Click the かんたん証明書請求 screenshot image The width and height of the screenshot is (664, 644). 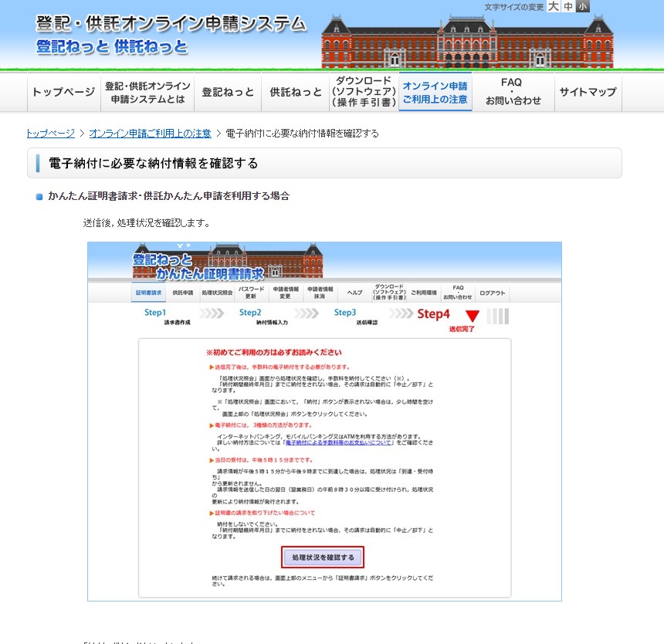coord(324,422)
